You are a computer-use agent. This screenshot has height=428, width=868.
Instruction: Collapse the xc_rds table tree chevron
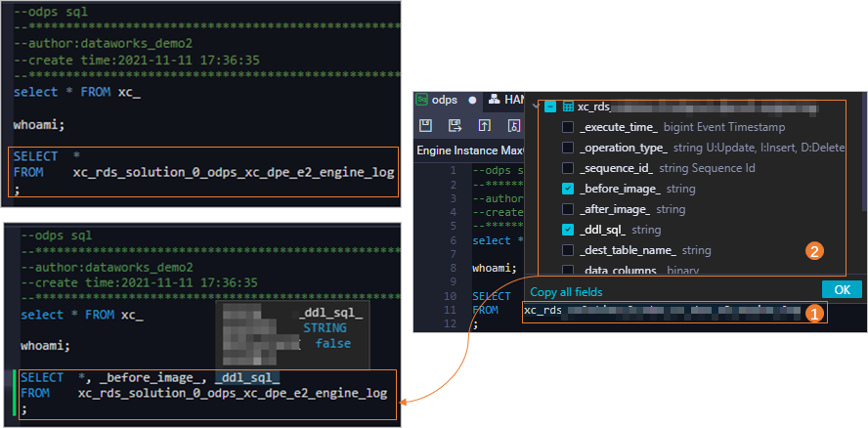pyautogui.click(x=535, y=107)
